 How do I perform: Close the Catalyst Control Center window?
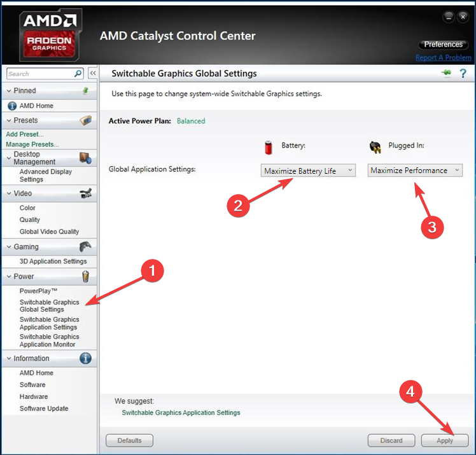coord(463,17)
